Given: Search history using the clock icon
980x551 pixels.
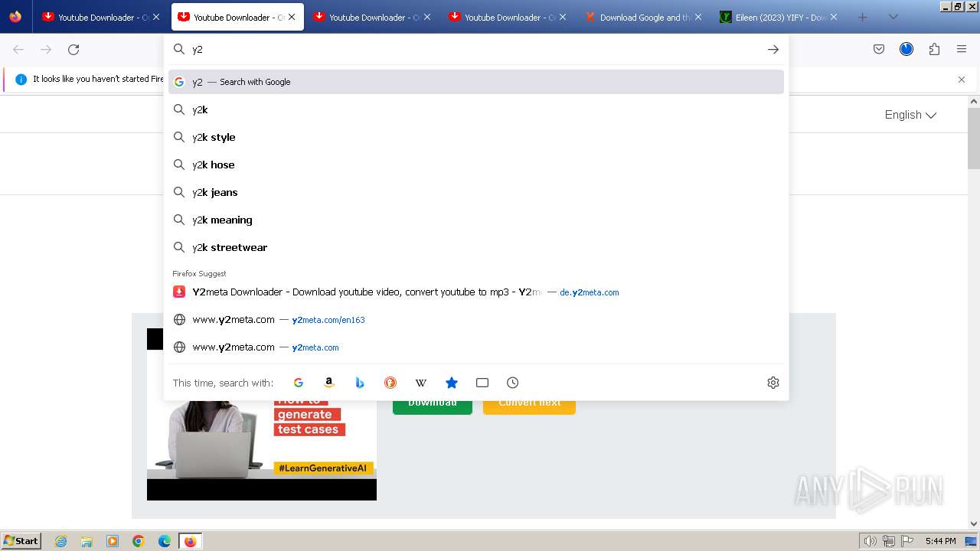Looking at the screenshot, I should point(513,383).
